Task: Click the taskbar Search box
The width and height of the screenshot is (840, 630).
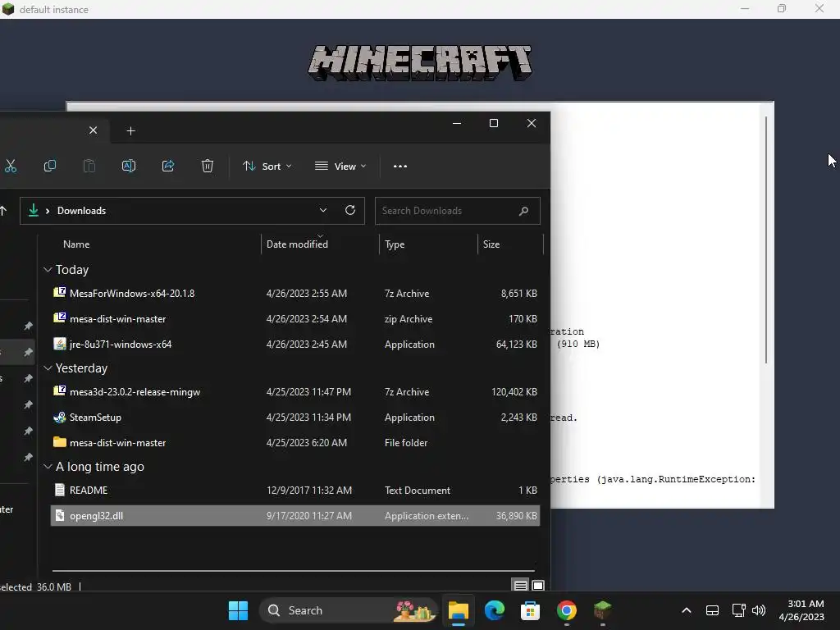Action: coord(348,610)
